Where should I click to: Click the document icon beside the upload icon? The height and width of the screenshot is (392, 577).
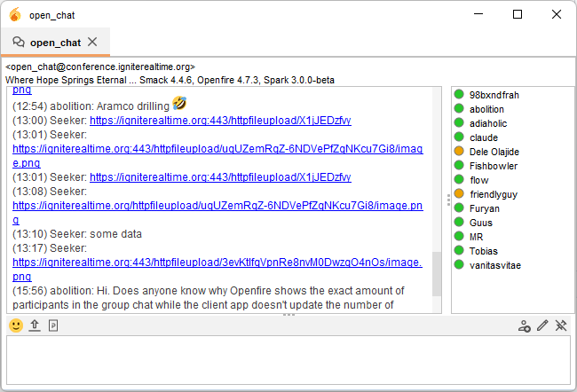(53, 325)
